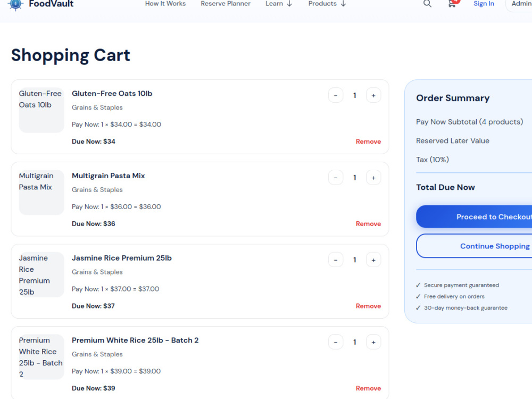The image size is (532, 399).
Task: Click Continue Shopping button
Action: point(474,246)
